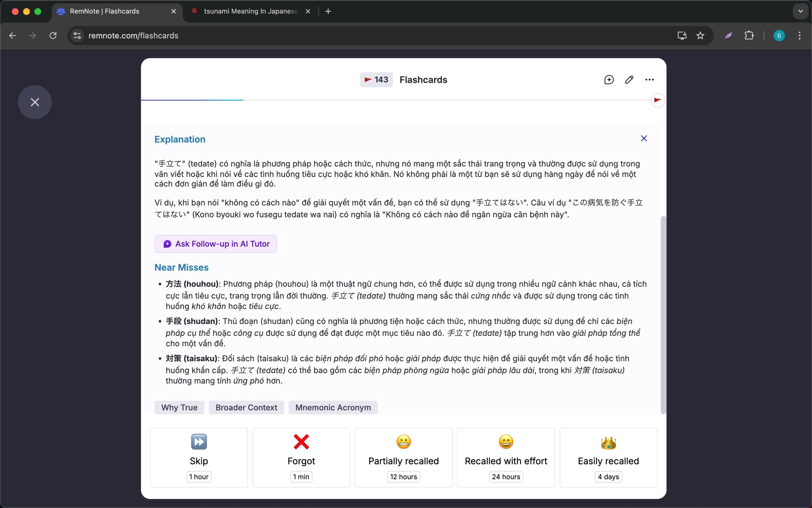Switch to the RemNote Flashcards tab
Viewport: 812px width, 508px height.
pyautogui.click(x=118, y=11)
